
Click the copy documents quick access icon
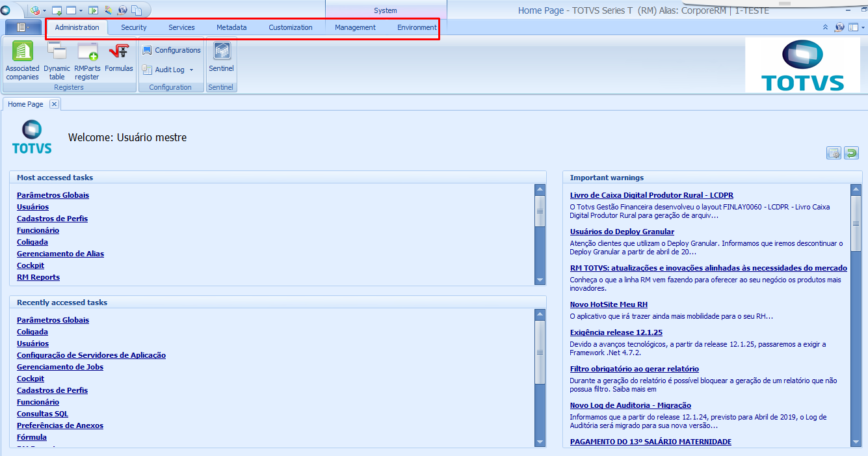click(x=137, y=10)
